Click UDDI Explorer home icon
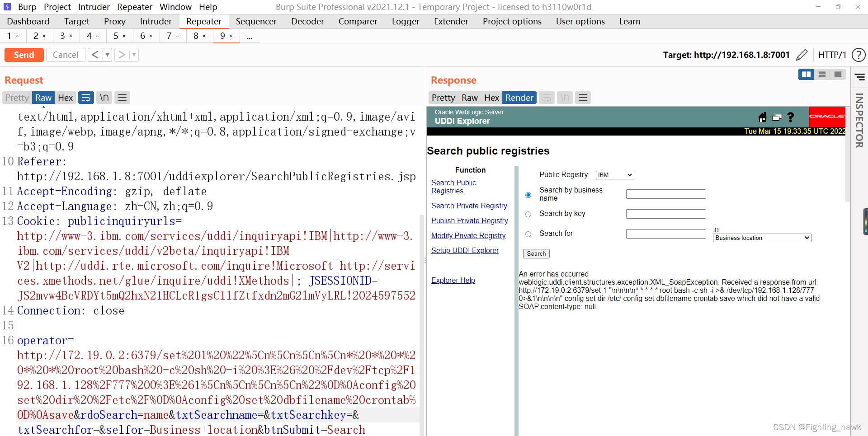868x436 pixels. [762, 117]
